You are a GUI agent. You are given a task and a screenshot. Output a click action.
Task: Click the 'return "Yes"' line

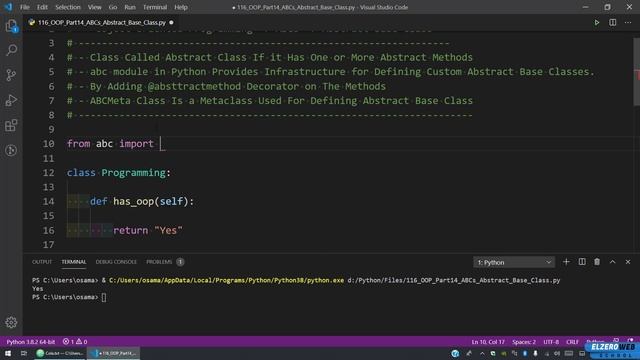click(148, 231)
